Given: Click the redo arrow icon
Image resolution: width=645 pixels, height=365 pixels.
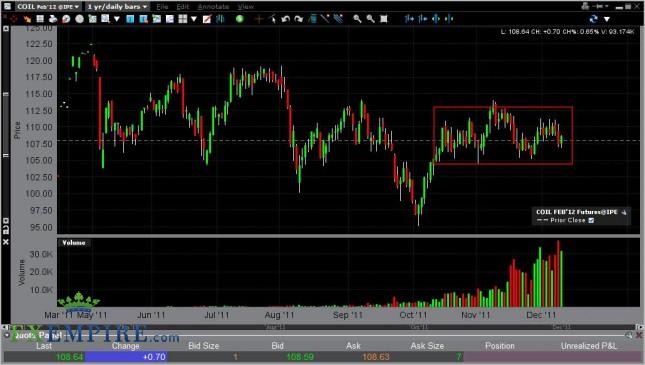Looking at the screenshot, I should [x=299, y=19].
